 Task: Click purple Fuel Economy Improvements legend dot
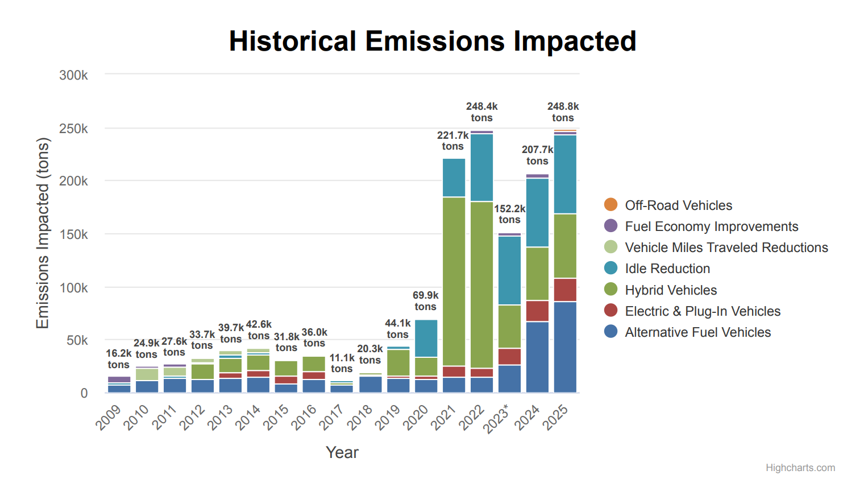pos(610,226)
